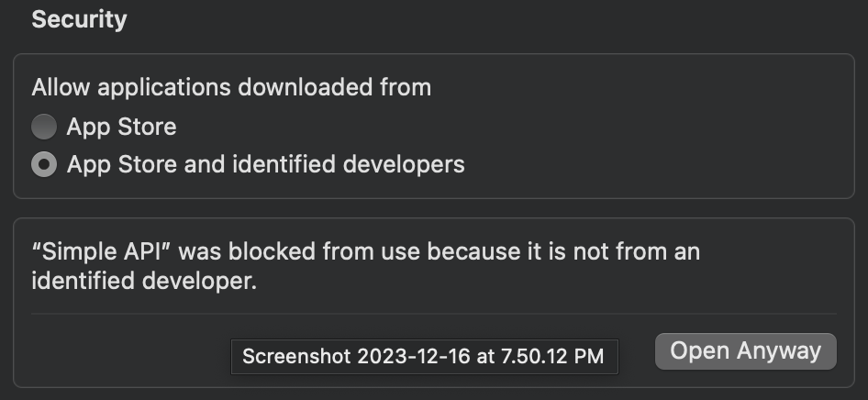868x400 pixels.
Task: Click "Allow applications downloaded from" label
Action: [x=231, y=87]
